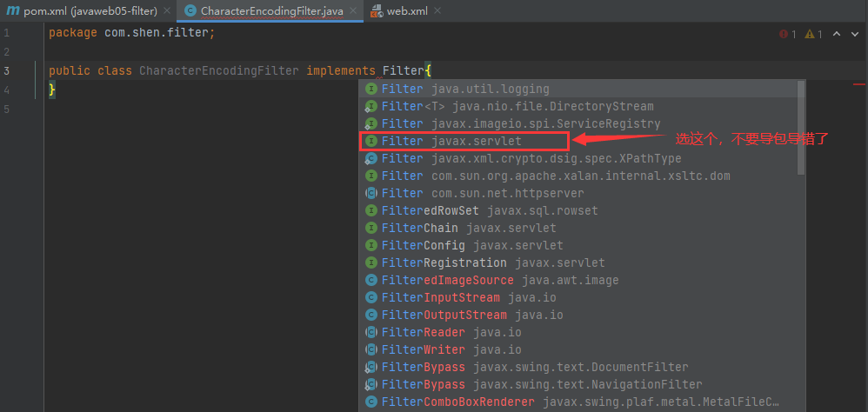
Task: Click the Maven icon on pom.xml tab
Action: pyautogui.click(x=13, y=11)
